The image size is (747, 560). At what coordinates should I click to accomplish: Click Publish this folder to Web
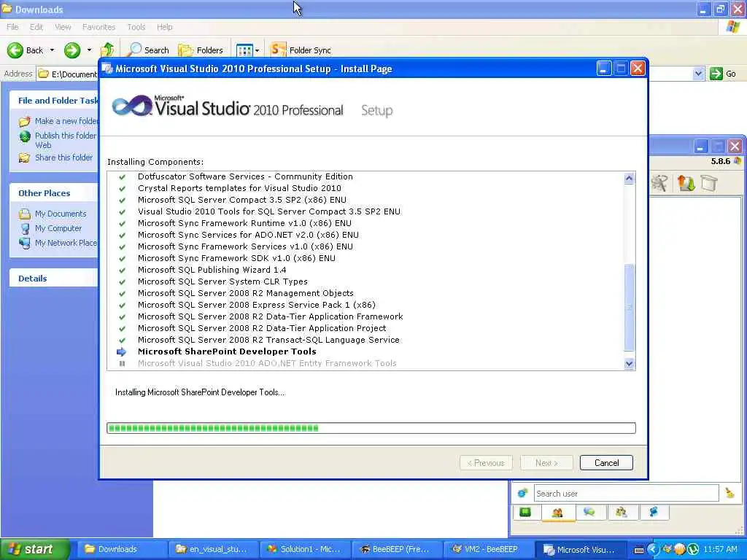point(65,140)
